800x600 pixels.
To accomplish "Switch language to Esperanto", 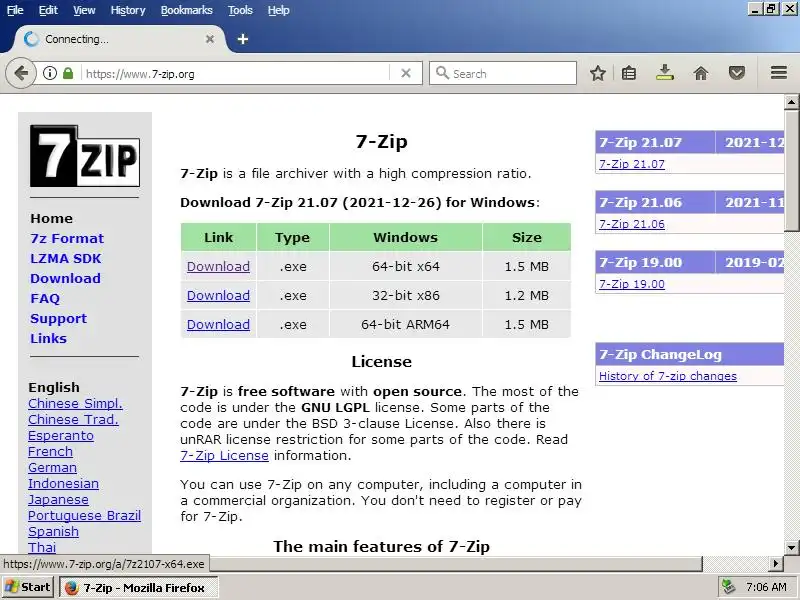I will [61, 436].
